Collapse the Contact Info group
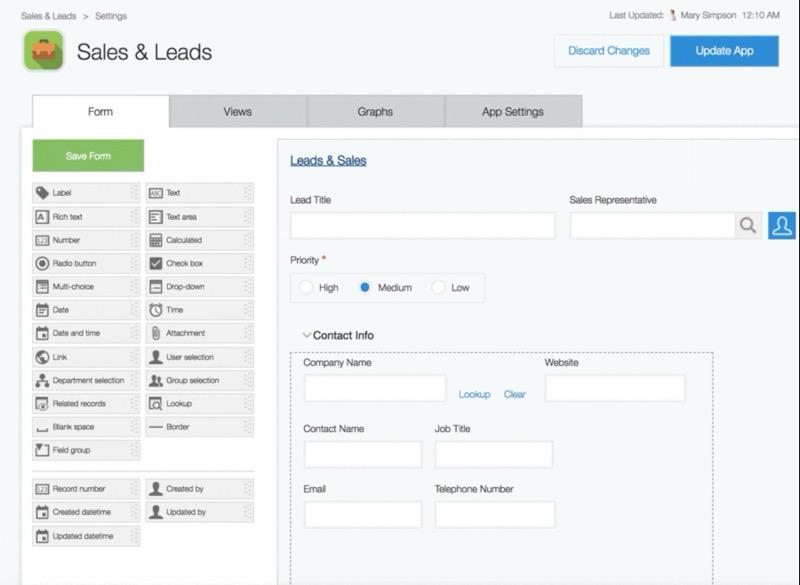 coord(307,335)
